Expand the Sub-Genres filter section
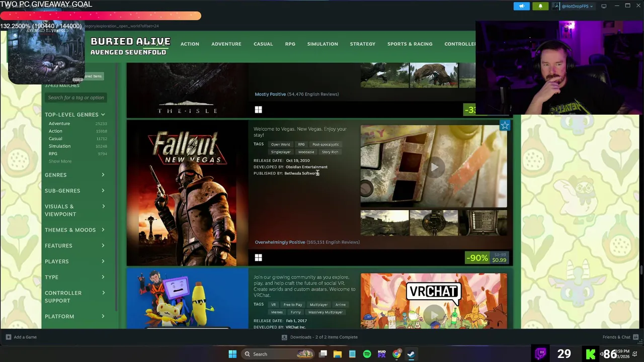 [x=74, y=191]
